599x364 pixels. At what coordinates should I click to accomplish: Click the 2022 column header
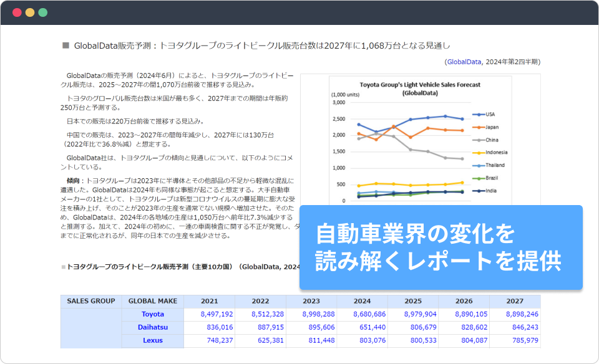tap(260, 301)
